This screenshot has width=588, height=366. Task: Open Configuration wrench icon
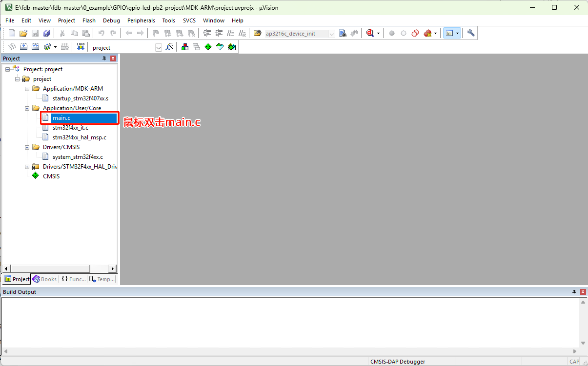[x=470, y=33]
